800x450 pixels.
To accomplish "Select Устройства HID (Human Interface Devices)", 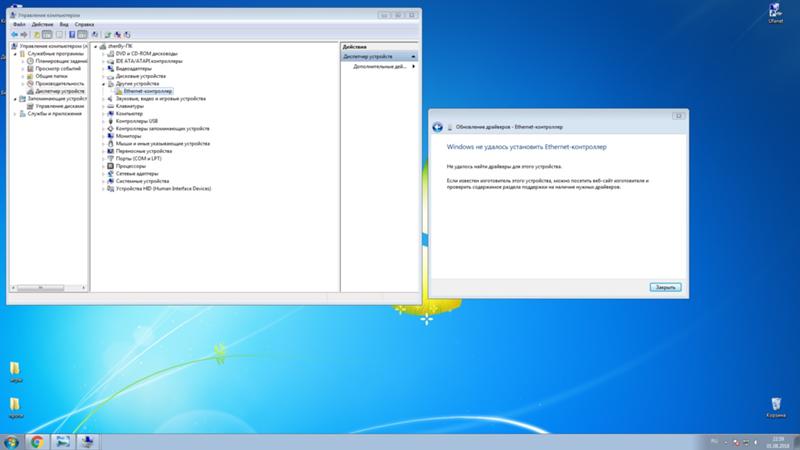I will [x=163, y=188].
